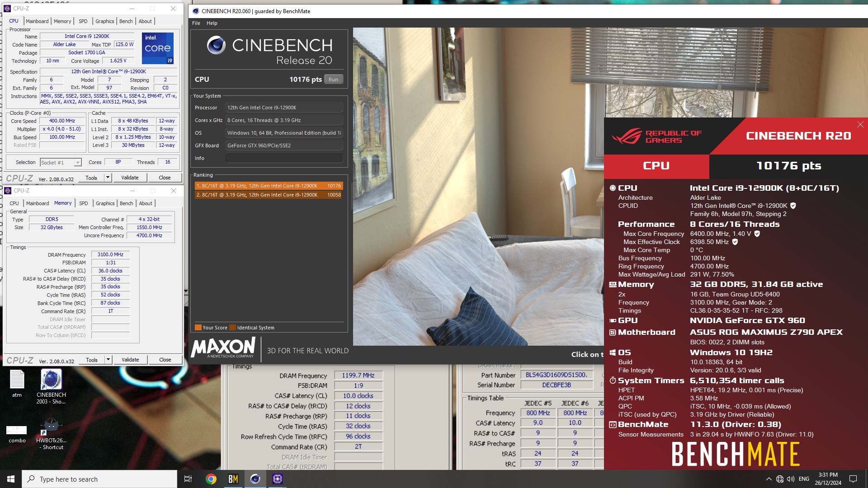Click Validate in the top CPU-Z window
The height and width of the screenshot is (488, 868).
130,178
